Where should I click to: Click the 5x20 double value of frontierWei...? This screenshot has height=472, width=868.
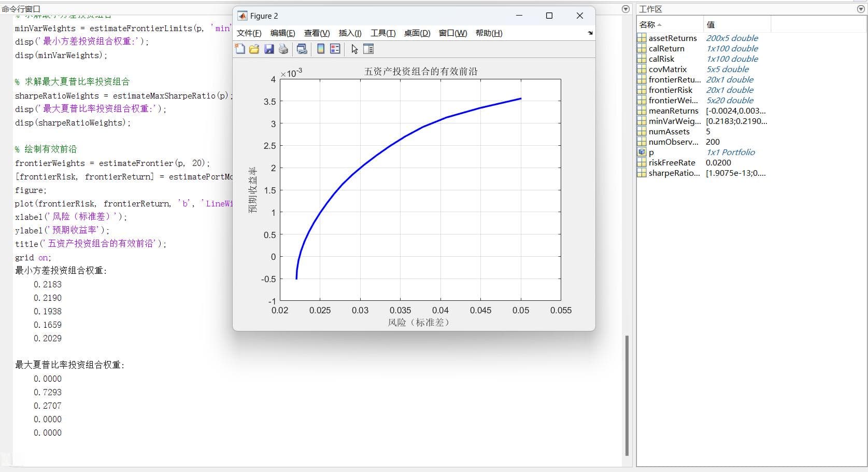coord(730,100)
